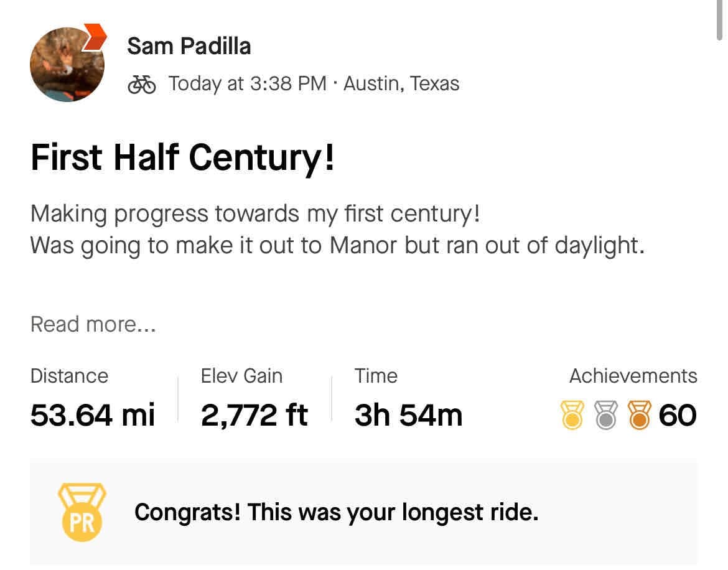Screen dimensions: 728x570
Task: Click the gold medal achievement icon
Action: (x=572, y=416)
